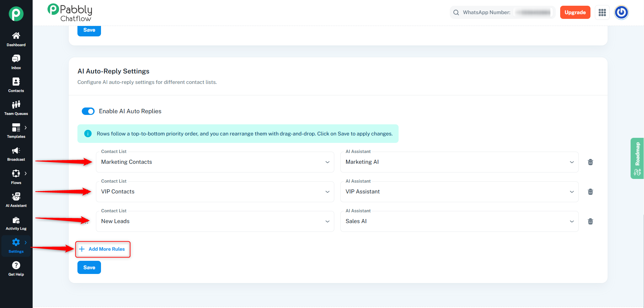This screenshot has height=308, width=644.
Task: Open the Get Help question icon
Action: (16, 265)
